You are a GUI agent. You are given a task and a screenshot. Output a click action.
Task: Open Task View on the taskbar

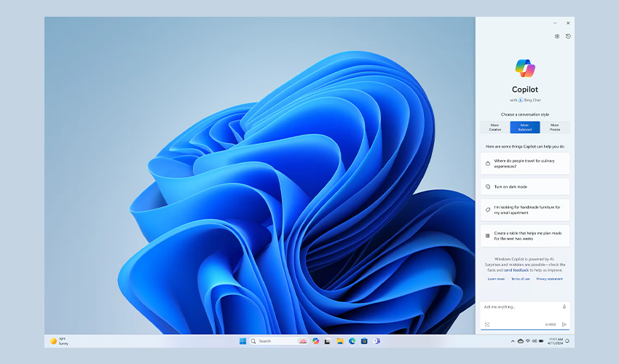pyautogui.click(x=327, y=341)
